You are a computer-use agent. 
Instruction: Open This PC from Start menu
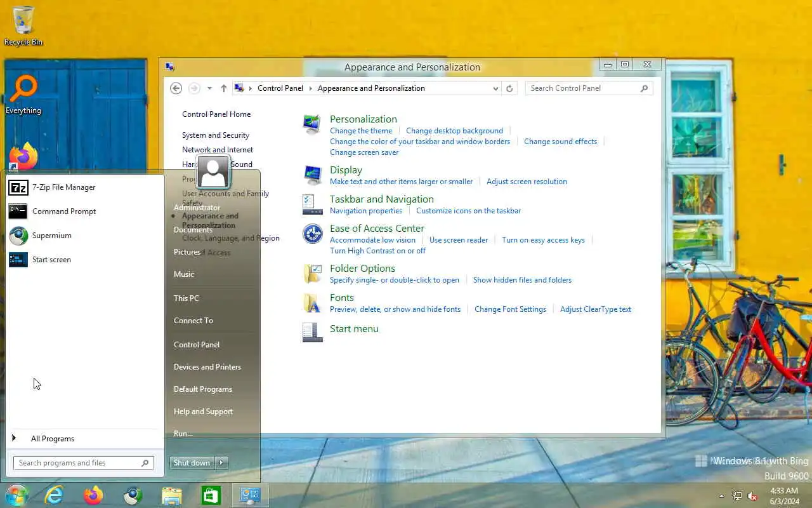187,298
